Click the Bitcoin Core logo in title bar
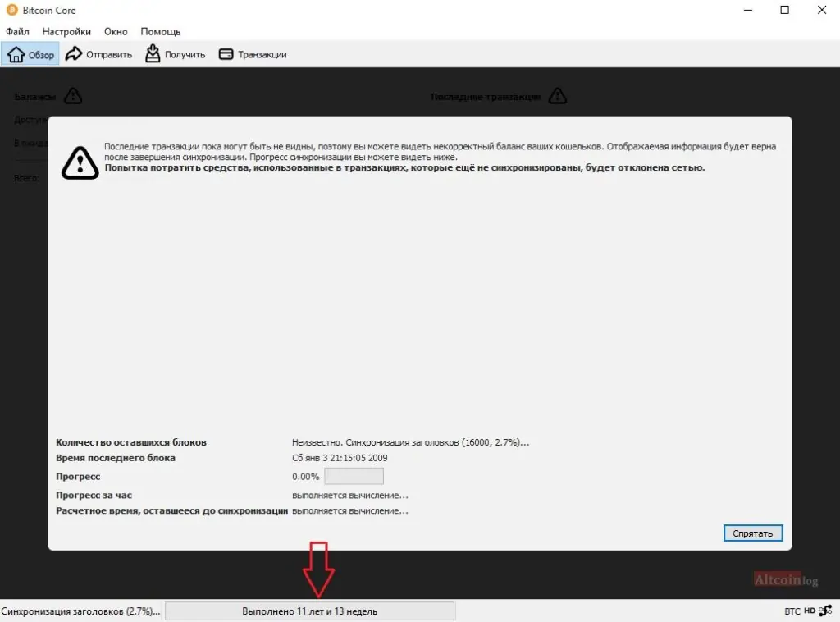This screenshot has width=840, height=622. coord(11,10)
